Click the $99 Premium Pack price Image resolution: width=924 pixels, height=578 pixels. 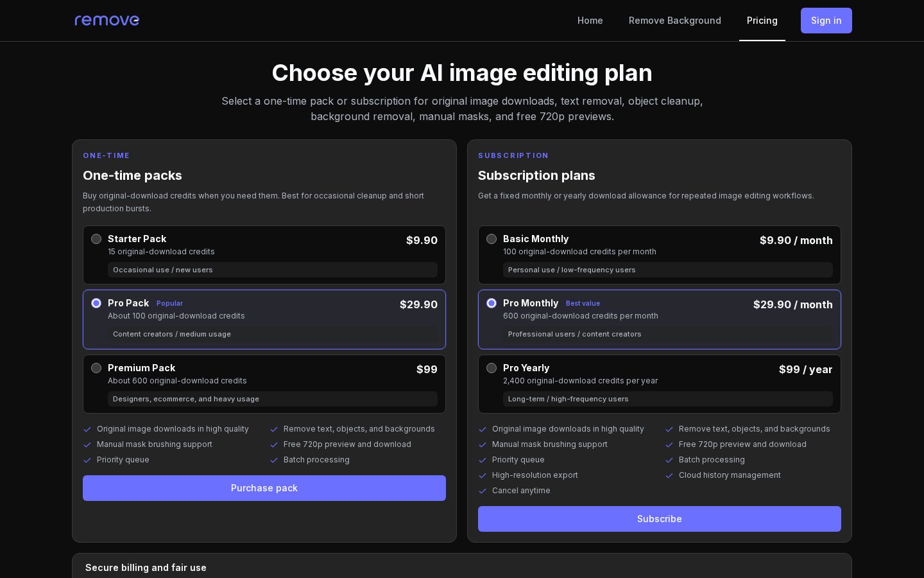pos(427,369)
